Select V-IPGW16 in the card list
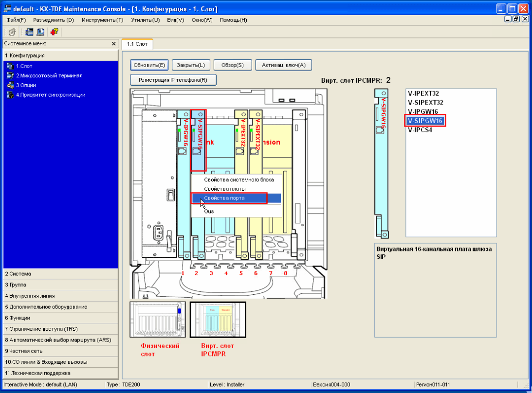This screenshot has width=532, height=393. point(423,111)
